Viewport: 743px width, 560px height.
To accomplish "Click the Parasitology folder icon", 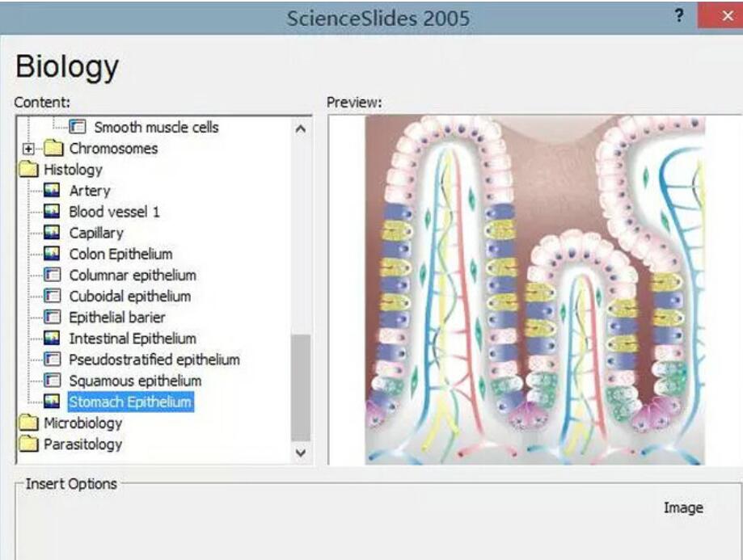I will pos(29,444).
